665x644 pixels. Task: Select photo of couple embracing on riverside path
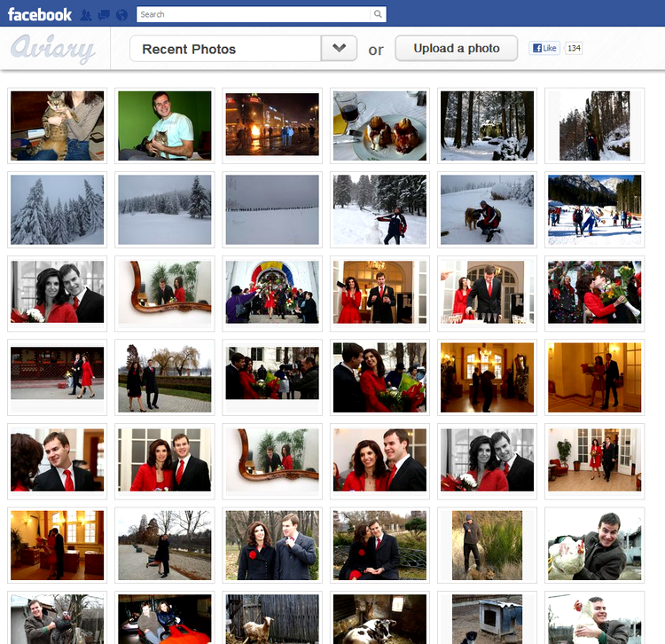click(x=165, y=546)
